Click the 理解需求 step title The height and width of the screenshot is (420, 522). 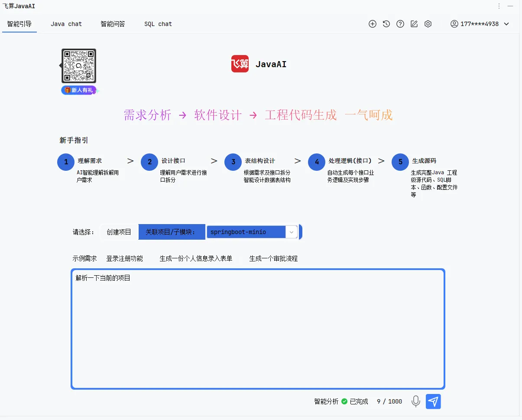[90, 161]
